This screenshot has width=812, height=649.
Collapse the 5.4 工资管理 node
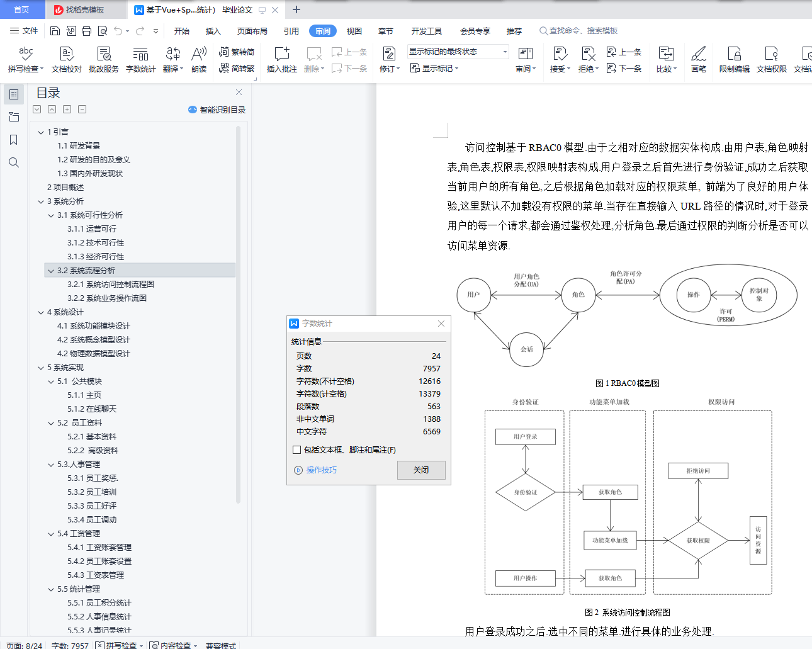(x=51, y=534)
